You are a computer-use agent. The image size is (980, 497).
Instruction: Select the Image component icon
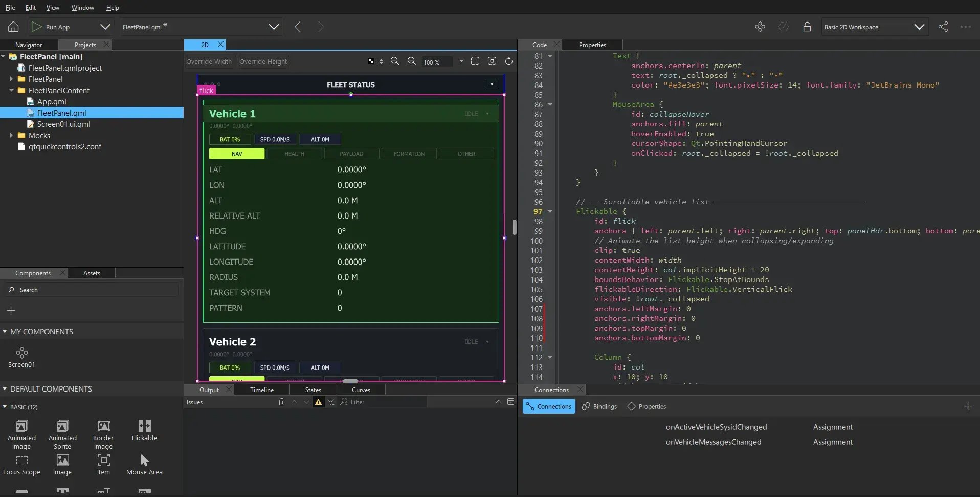pos(62,460)
